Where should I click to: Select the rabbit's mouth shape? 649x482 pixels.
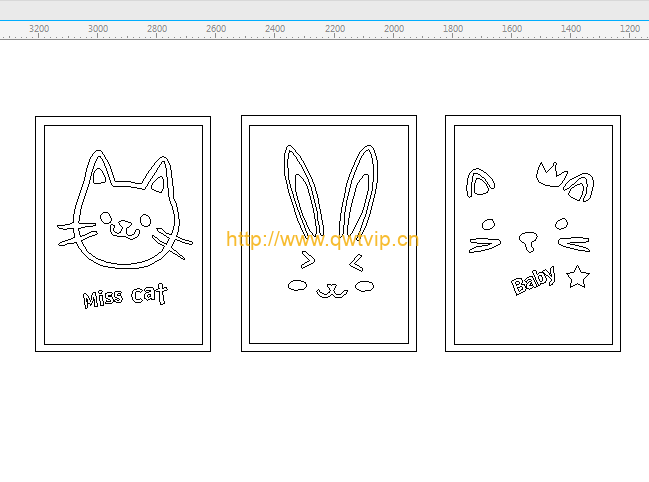(332, 291)
